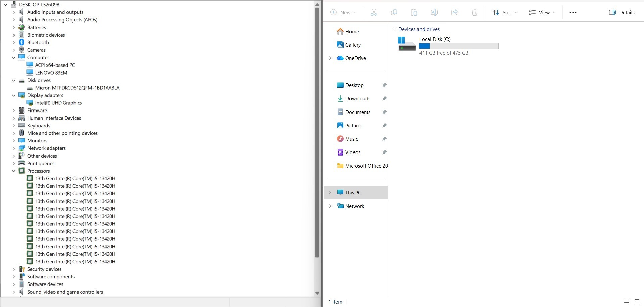
Task: Go to Home in navigation pane
Action: 352,31
